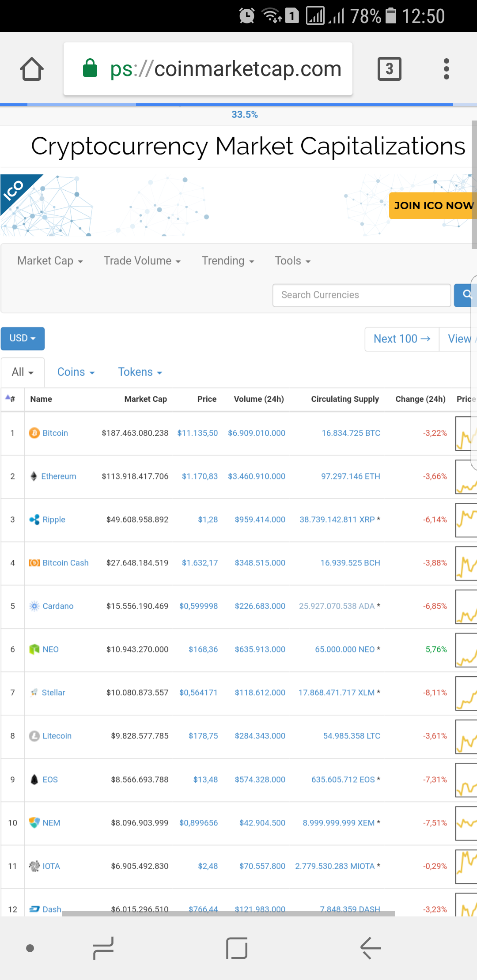Expand the Trending menu

pos(228,261)
